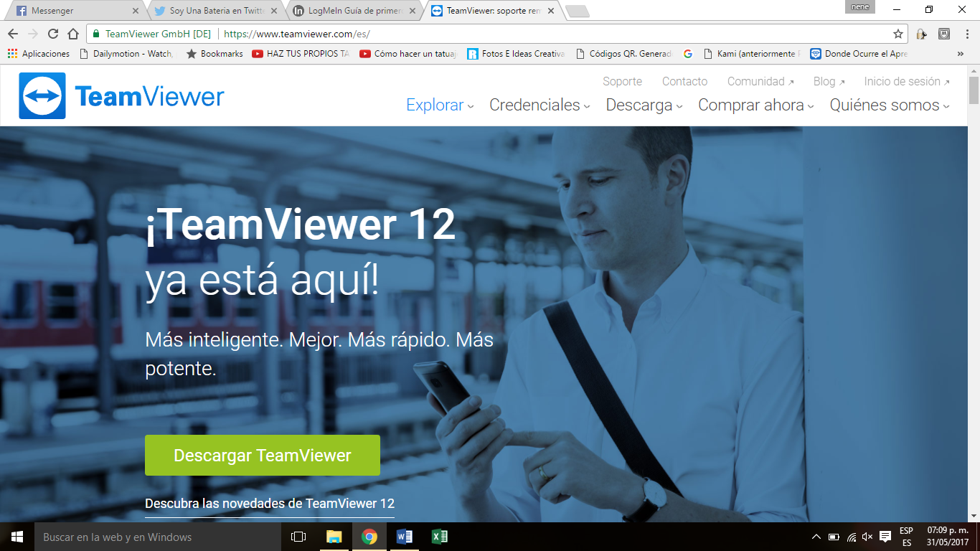Click inside the address bar
This screenshot has width=980, height=551.
tap(430, 33)
